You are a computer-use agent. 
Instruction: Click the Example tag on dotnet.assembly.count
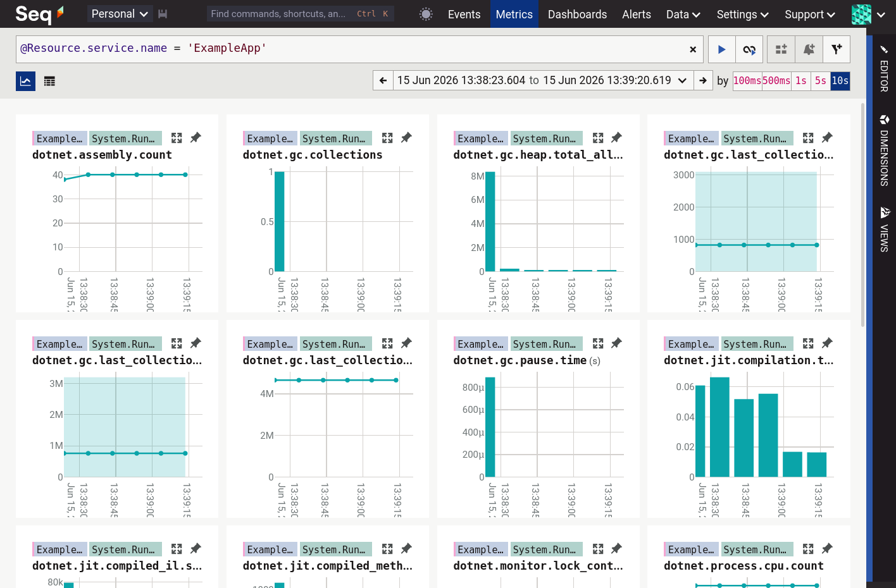pos(59,138)
